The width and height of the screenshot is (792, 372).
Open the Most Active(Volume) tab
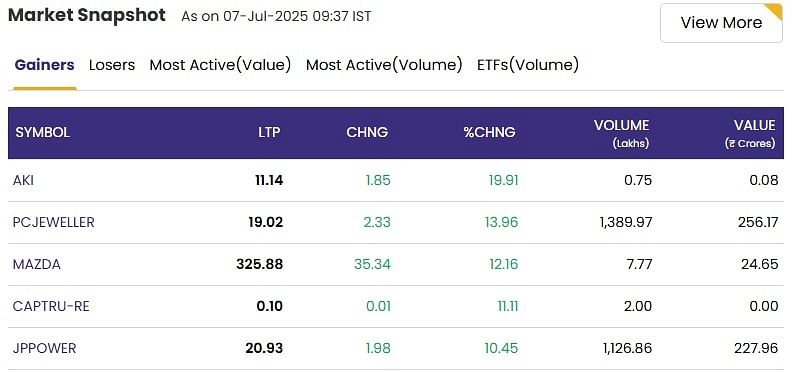click(x=384, y=65)
